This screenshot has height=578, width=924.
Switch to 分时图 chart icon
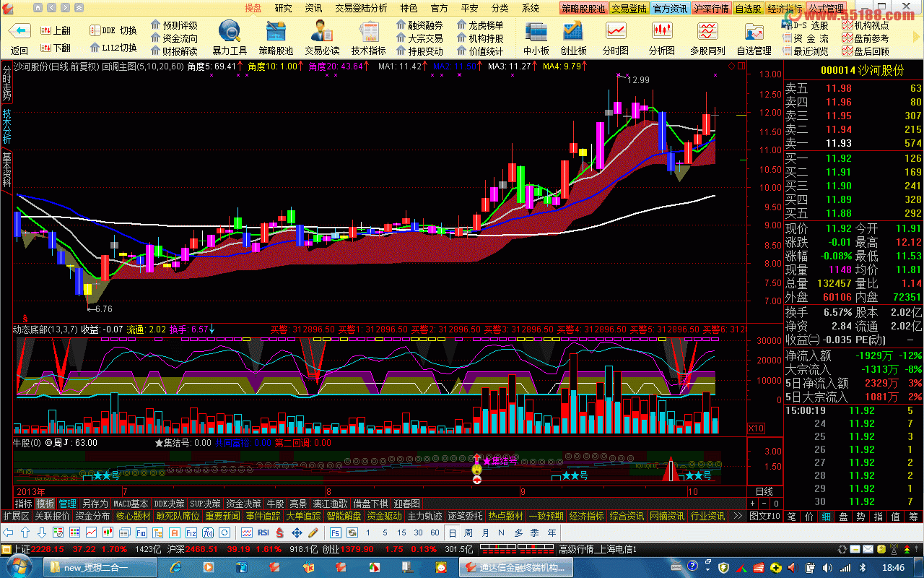tap(616, 31)
